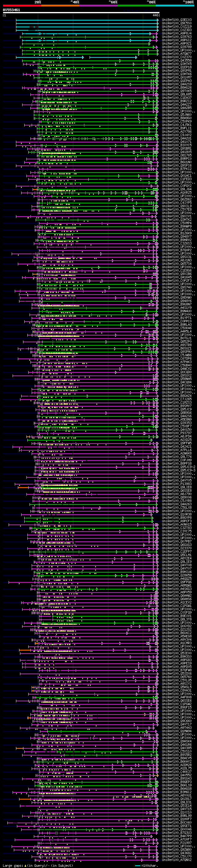197x868 pixels.
Task: Select hit UniRef100_C0Z3D3
Action: [x=177, y=30]
